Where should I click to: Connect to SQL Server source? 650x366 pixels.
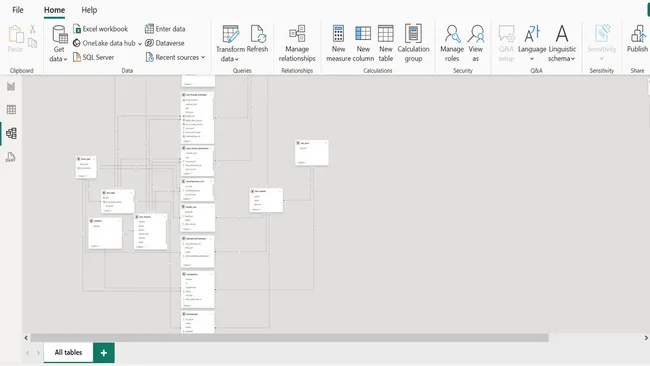coord(93,57)
